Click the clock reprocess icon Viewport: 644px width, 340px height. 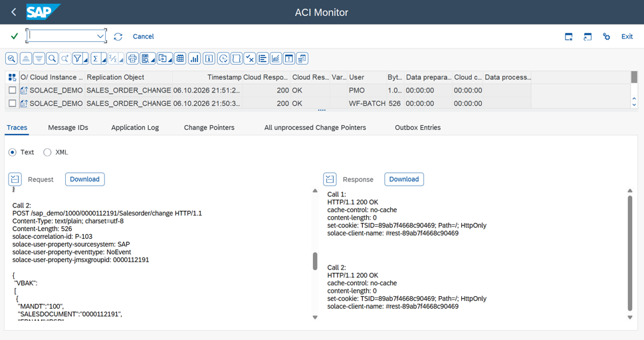tap(223, 59)
